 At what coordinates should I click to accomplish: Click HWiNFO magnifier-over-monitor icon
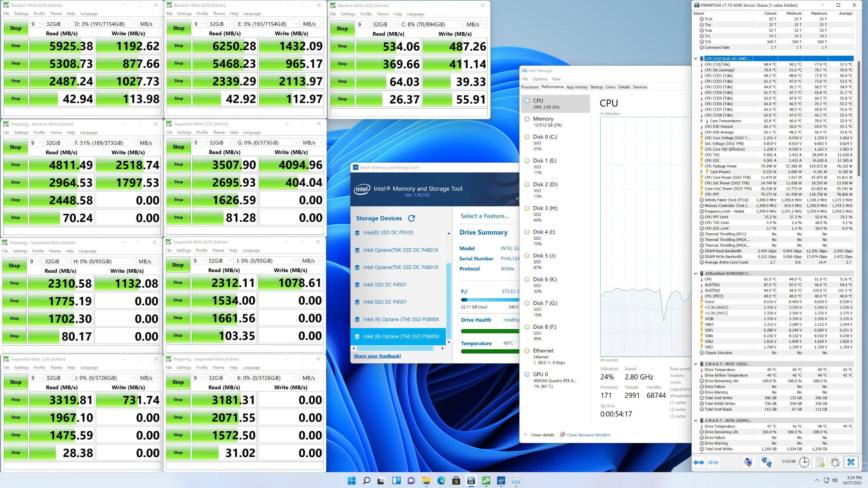748,462
